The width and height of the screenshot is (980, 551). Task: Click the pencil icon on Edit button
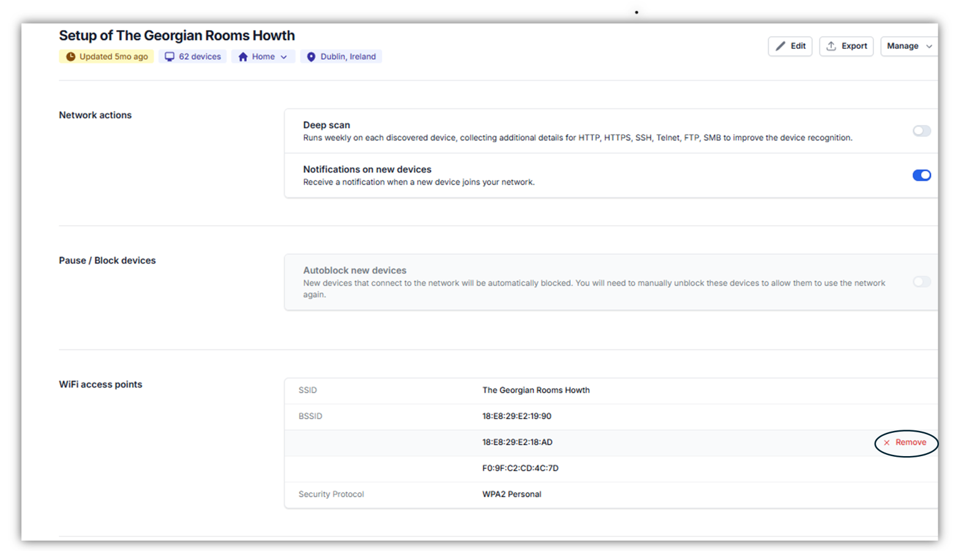pyautogui.click(x=780, y=47)
